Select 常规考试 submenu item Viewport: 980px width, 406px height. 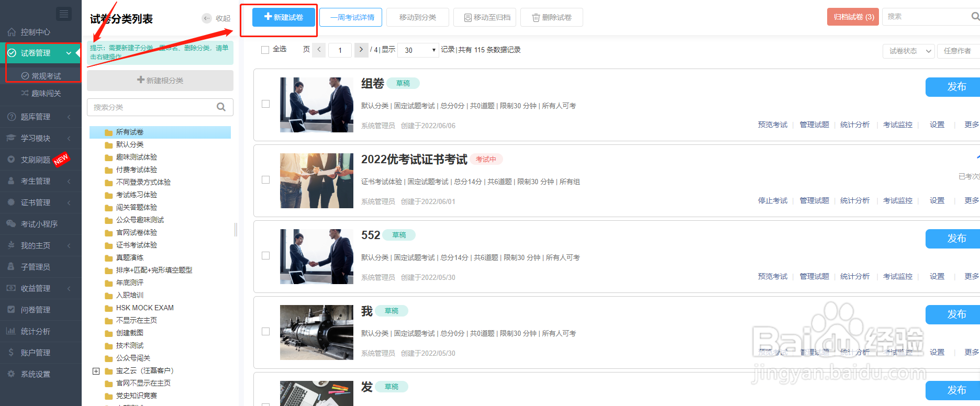(x=46, y=76)
